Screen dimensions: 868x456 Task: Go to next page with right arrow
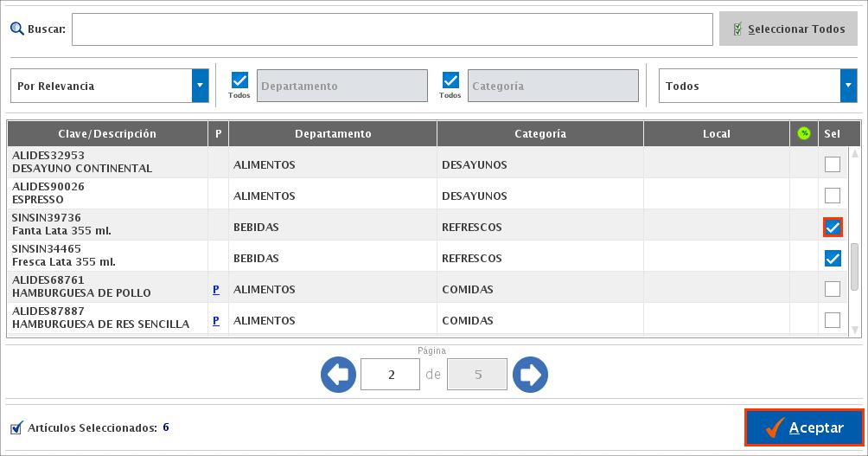click(x=530, y=375)
